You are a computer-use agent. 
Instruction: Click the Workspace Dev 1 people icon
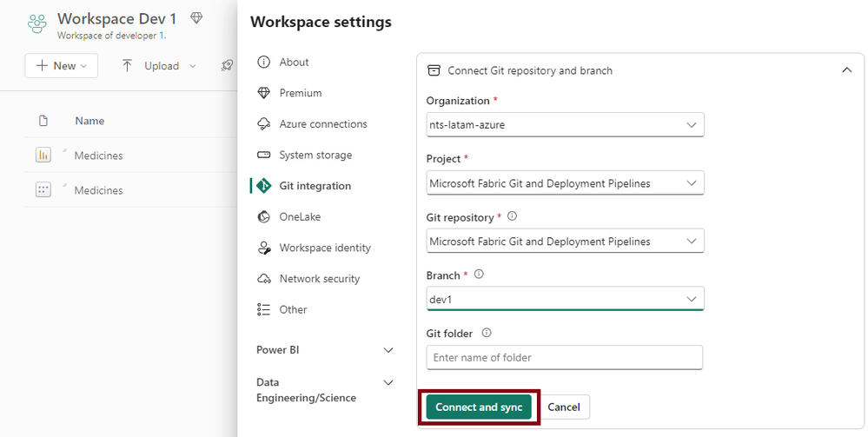pos(37,23)
